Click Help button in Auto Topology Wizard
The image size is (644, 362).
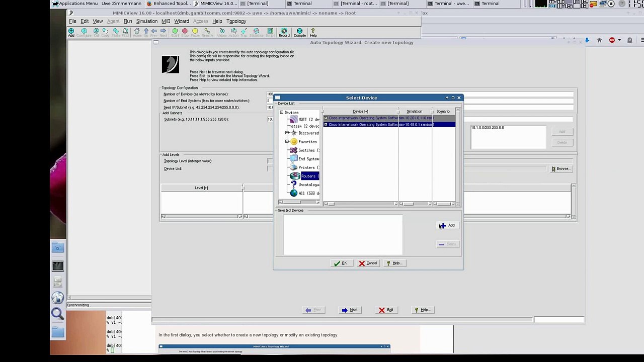(422, 310)
